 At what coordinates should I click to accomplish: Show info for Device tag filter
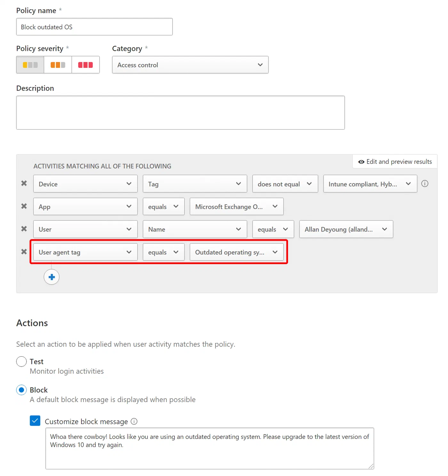pyautogui.click(x=425, y=183)
